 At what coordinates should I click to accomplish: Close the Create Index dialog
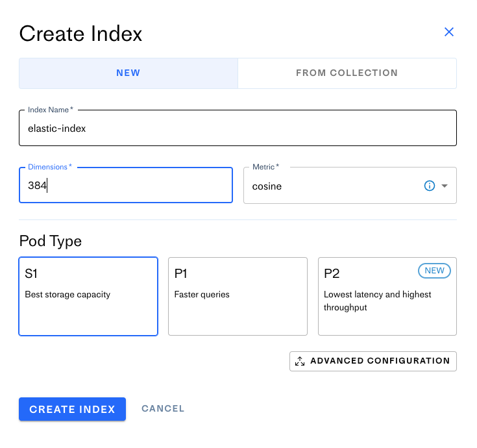tap(448, 32)
